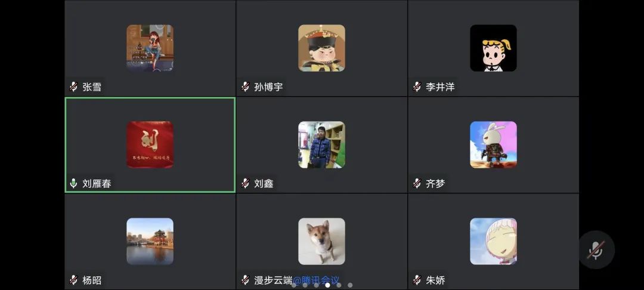Click the 杨昭 participant name label
The height and width of the screenshot is (290, 644).
pyautogui.click(x=92, y=280)
